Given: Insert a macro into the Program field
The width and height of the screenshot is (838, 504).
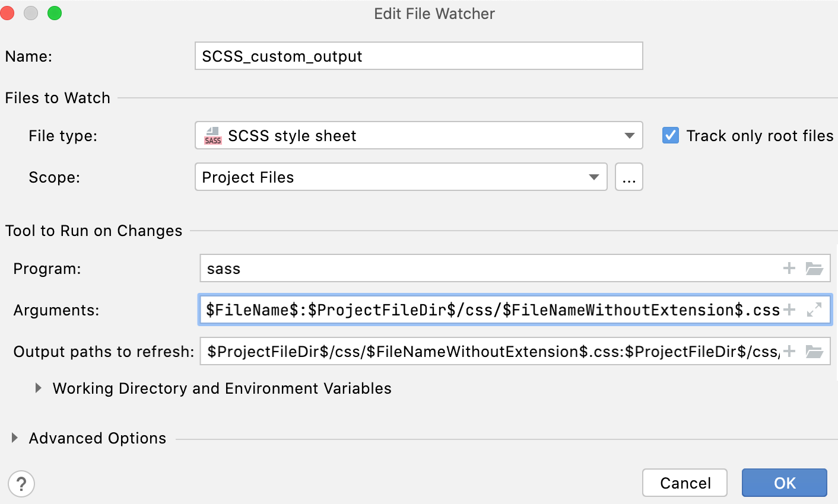Looking at the screenshot, I should (x=789, y=268).
